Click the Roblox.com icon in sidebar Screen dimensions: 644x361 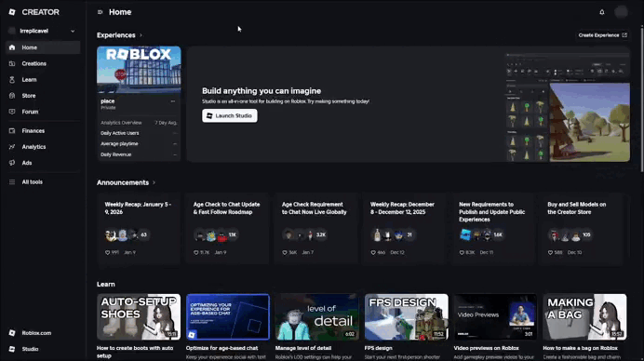(12, 333)
